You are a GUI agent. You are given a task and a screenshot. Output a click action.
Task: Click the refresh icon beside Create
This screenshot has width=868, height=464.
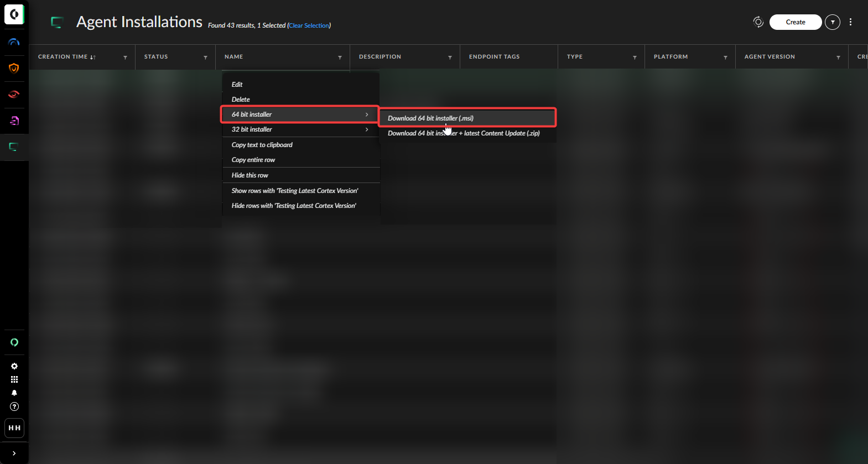tap(758, 22)
